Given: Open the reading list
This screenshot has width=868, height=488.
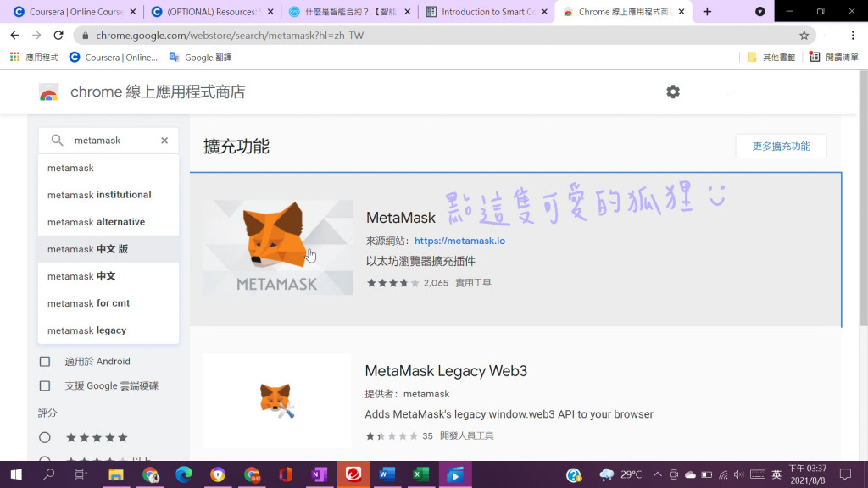Looking at the screenshot, I should (834, 57).
